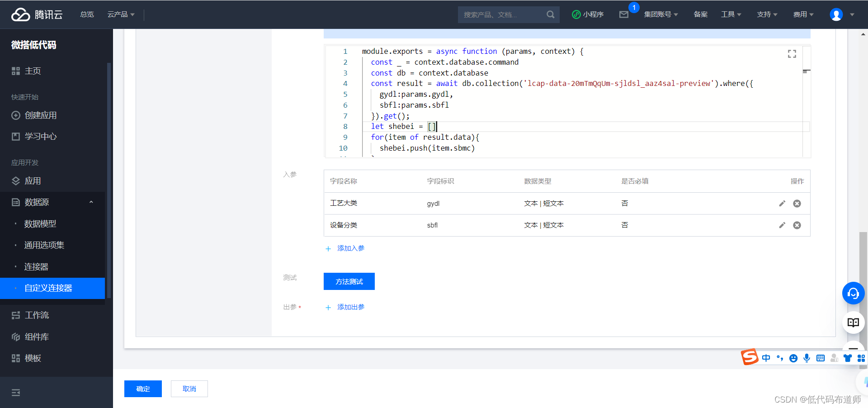
Task: Click the 模板 icon
Action: tap(16, 358)
